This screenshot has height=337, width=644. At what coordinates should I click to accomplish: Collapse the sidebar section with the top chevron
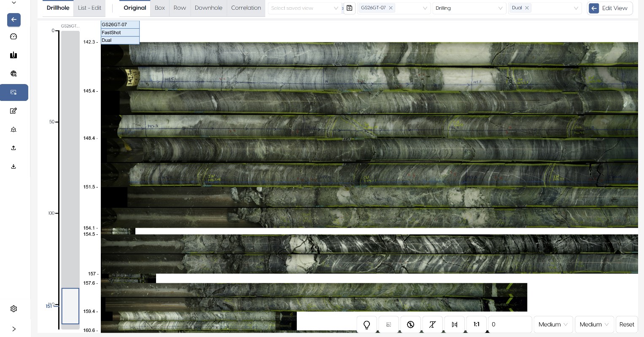pyautogui.click(x=13, y=3)
